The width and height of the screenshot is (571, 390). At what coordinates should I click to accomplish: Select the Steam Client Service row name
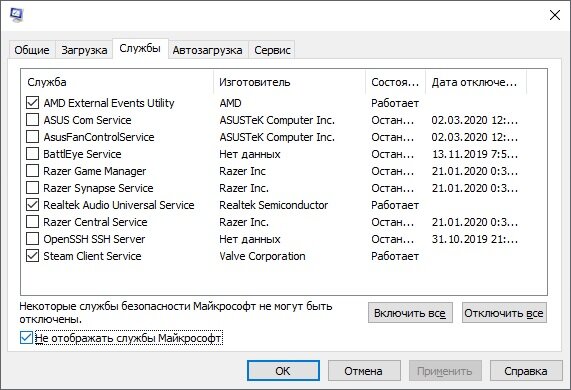(92, 256)
